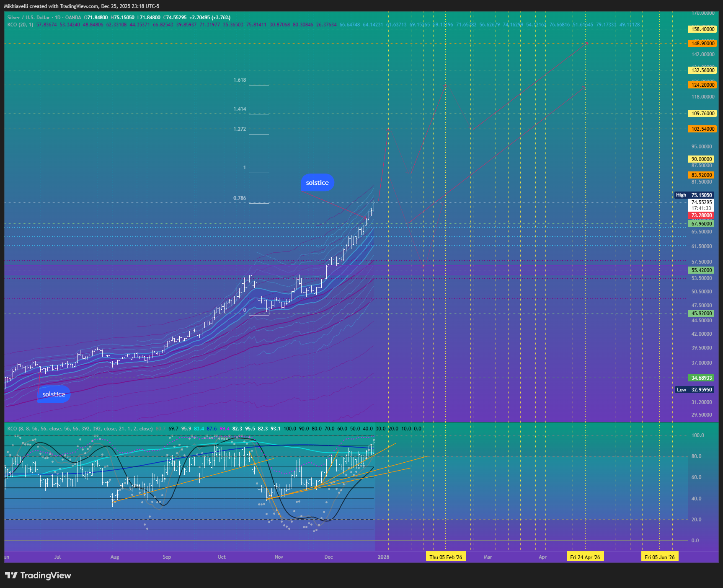Select the 124.20000 orange price label
This screenshot has width=723, height=588.
point(702,85)
